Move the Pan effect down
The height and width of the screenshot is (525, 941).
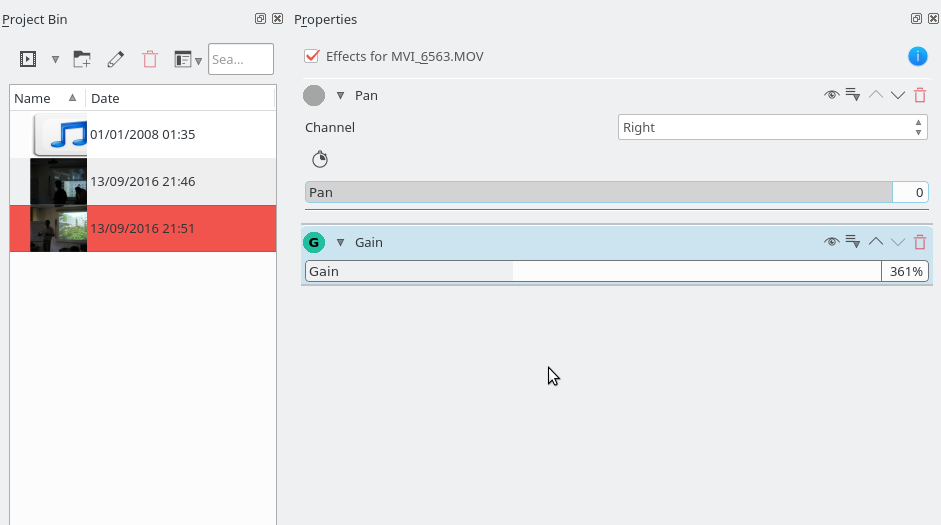click(x=898, y=95)
